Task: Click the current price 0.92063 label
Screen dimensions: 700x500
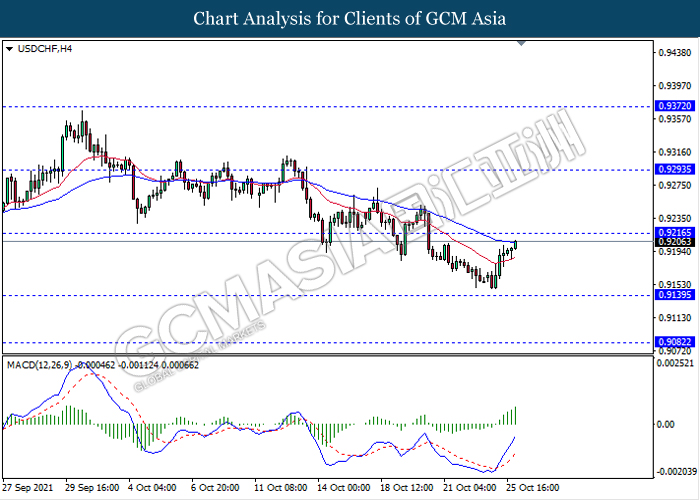Action: pyautogui.click(x=675, y=242)
